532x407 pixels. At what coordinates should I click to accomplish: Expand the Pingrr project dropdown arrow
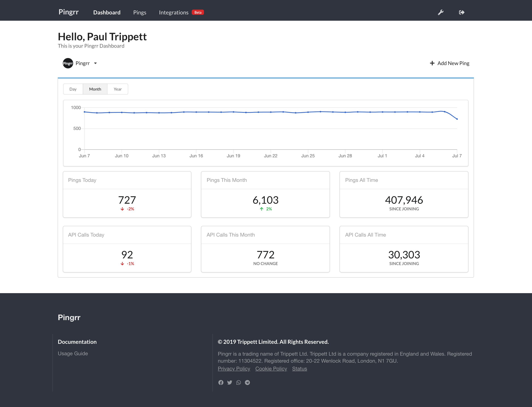pos(95,63)
